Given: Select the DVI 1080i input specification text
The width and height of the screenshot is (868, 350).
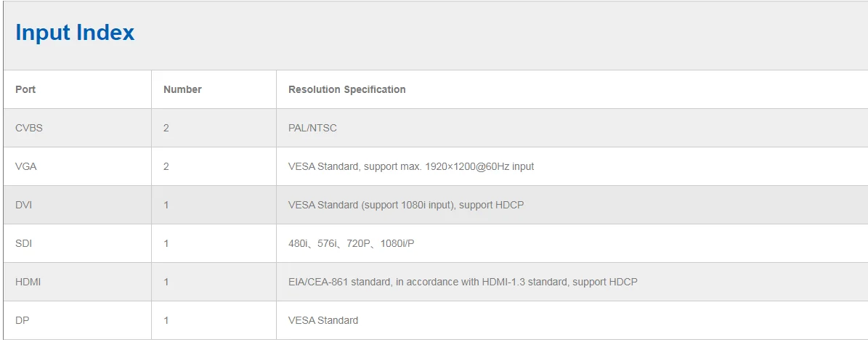Looking at the screenshot, I should point(405,205).
